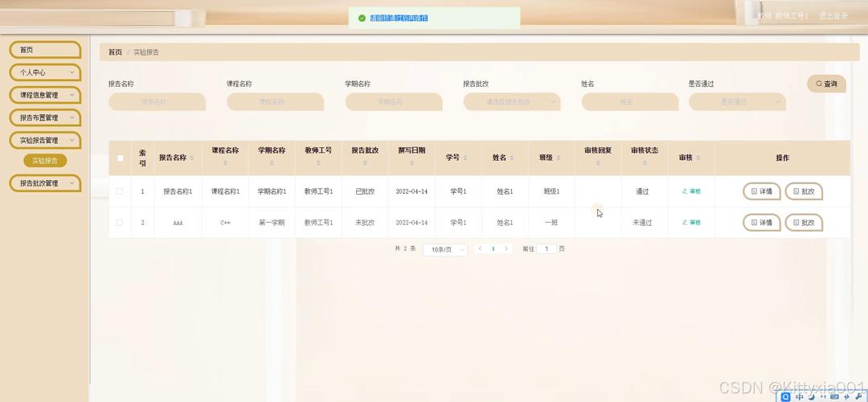Open the 是否通过 filter dropdown
Viewport: 868px width, 402px height.
(737, 102)
